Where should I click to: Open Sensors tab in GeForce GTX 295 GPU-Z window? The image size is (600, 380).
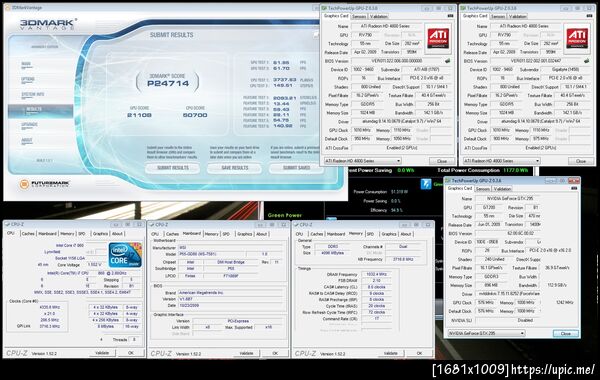[x=483, y=189]
